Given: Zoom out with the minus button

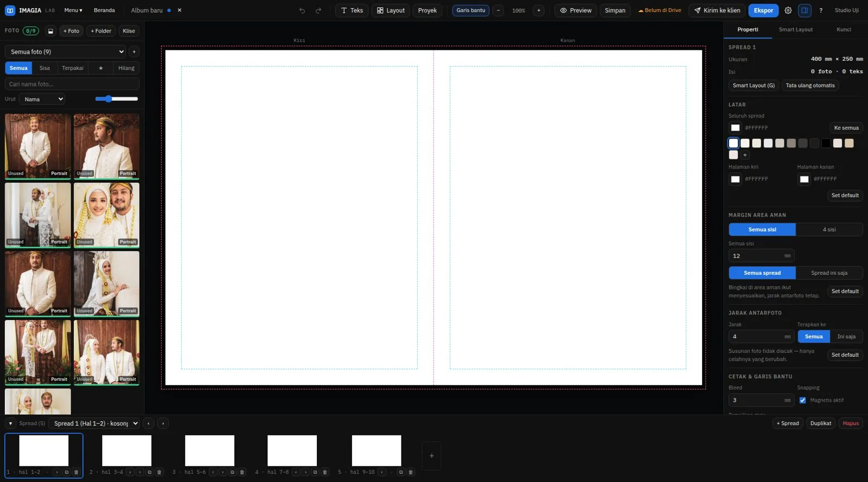Looking at the screenshot, I should (x=498, y=10).
